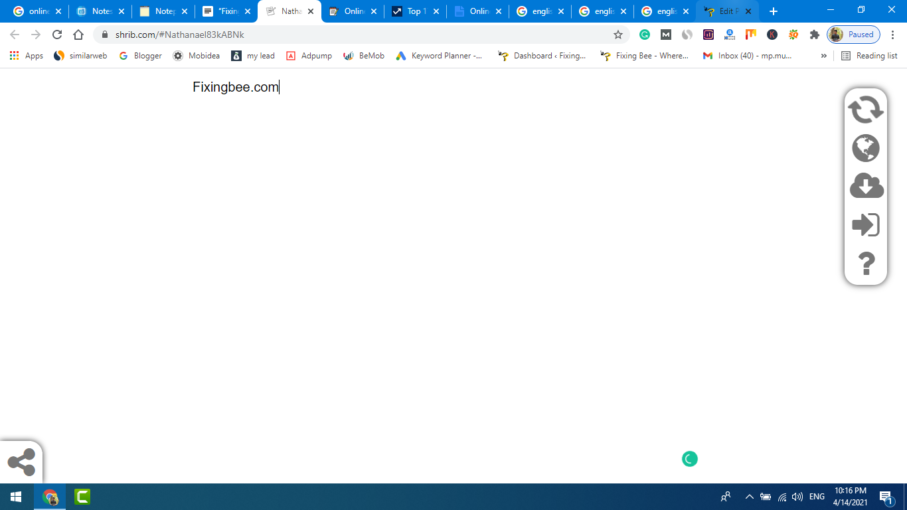907x510 pixels.
Task: Open Adpump bookmark
Action: [309, 56]
